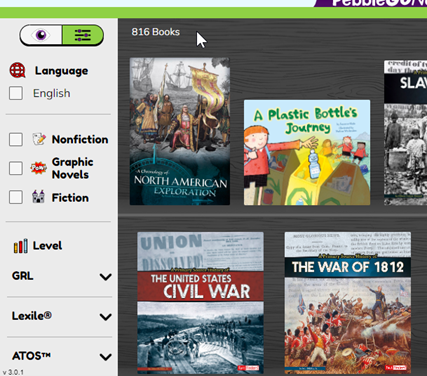The image size is (427, 376).
Task: Select the green filter sliders toggle
Action: coord(83,35)
